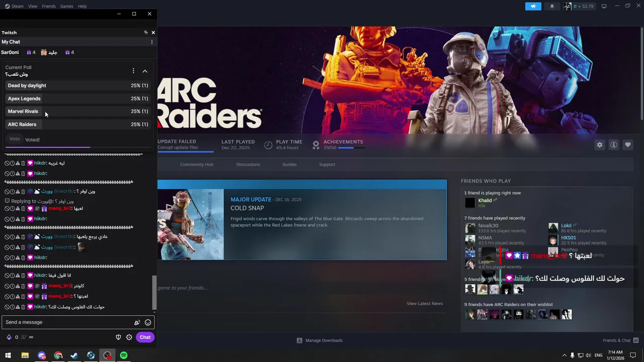Image resolution: width=644 pixels, height=362 pixels.
Task: Open File Explorer from the taskbar
Action: [25, 355]
